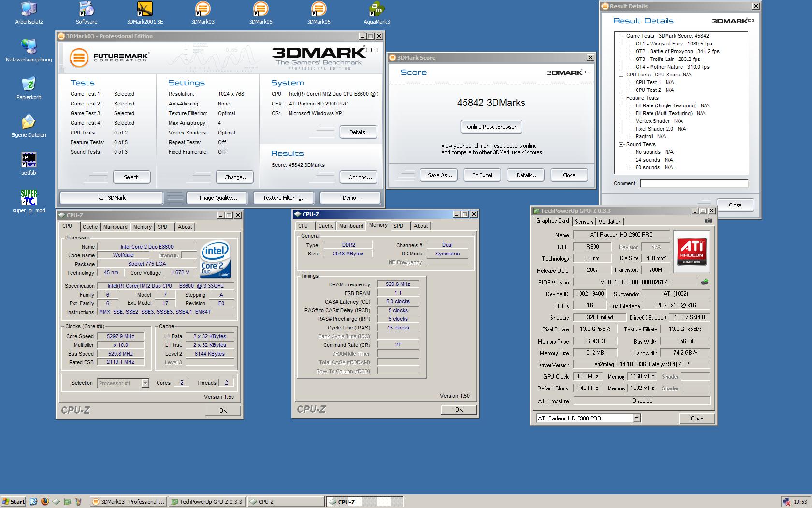Click the Firefox quick launch icon

pyautogui.click(x=45, y=502)
